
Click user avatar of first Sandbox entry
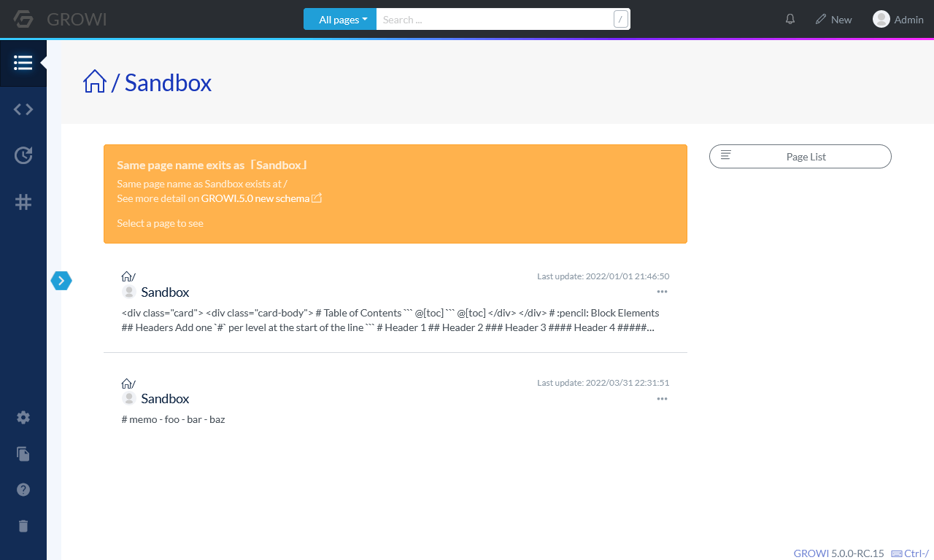[129, 292]
